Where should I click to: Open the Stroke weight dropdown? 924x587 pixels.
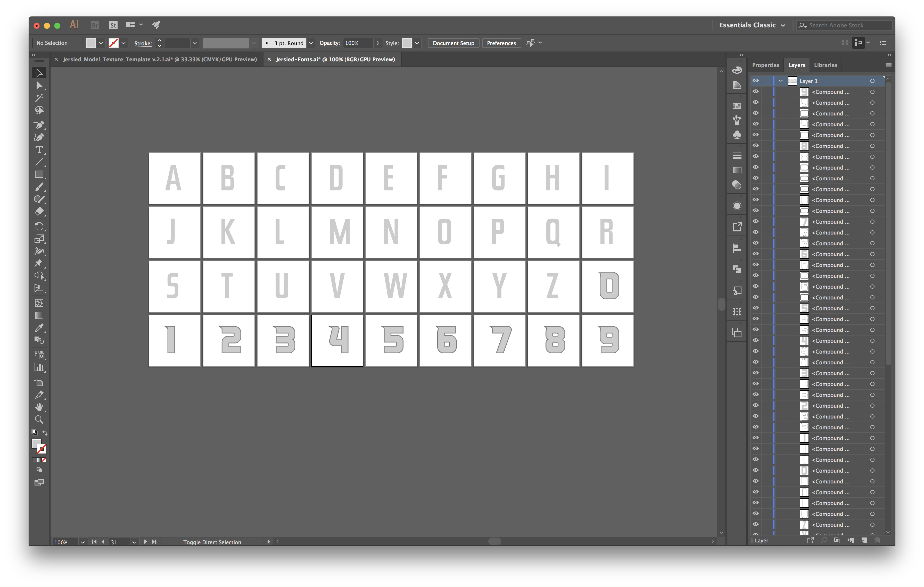(195, 43)
